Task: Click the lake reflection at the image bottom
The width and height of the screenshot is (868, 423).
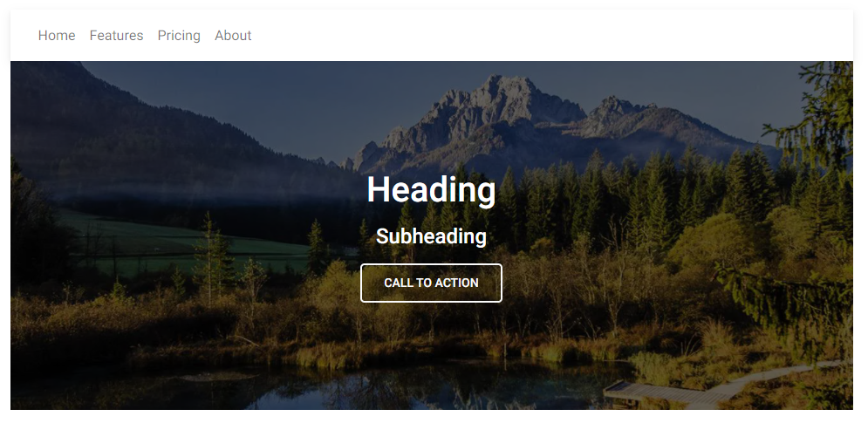Action: pyautogui.click(x=387, y=391)
